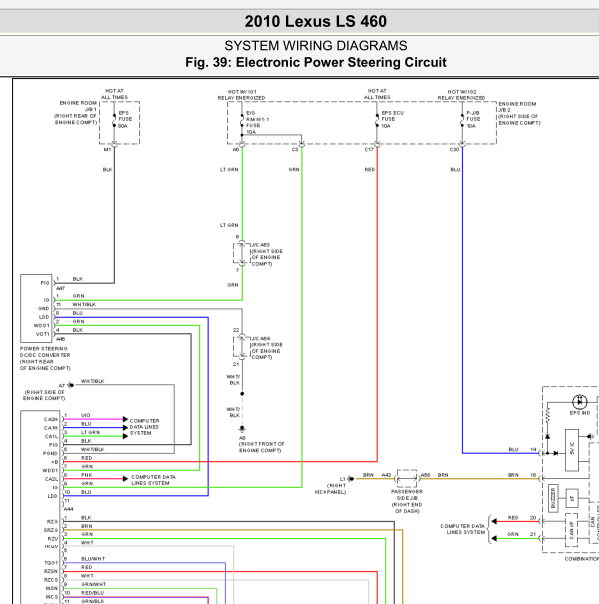This screenshot has height=604, width=599.
Task: Click the J/C A64 text label
Action: (267, 348)
